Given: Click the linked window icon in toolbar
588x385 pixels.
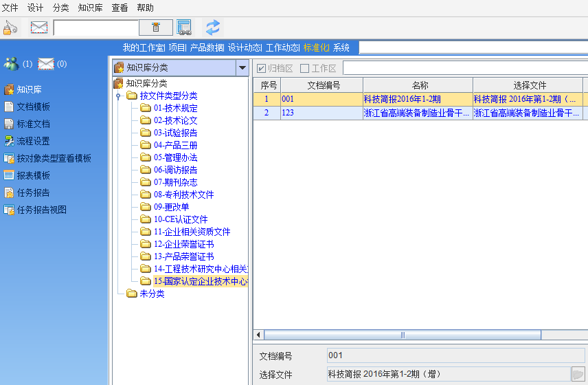Looking at the screenshot, I should click(184, 27).
